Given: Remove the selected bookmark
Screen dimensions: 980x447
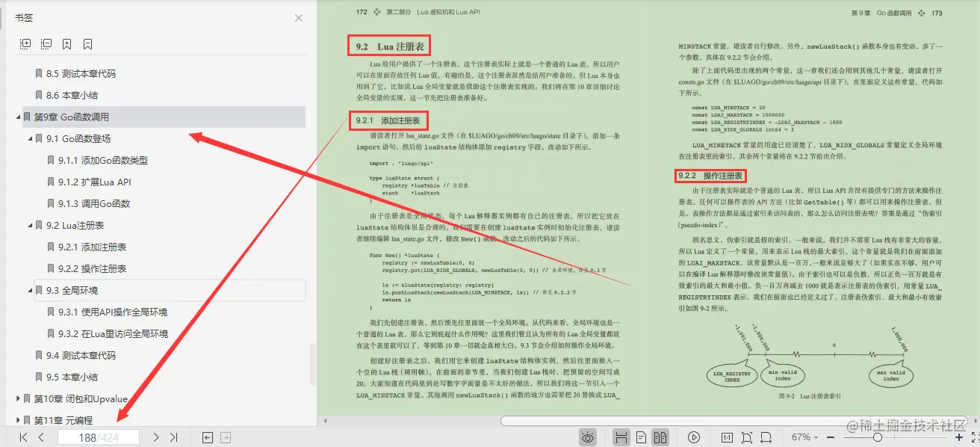Looking at the screenshot, I should click(x=87, y=43).
